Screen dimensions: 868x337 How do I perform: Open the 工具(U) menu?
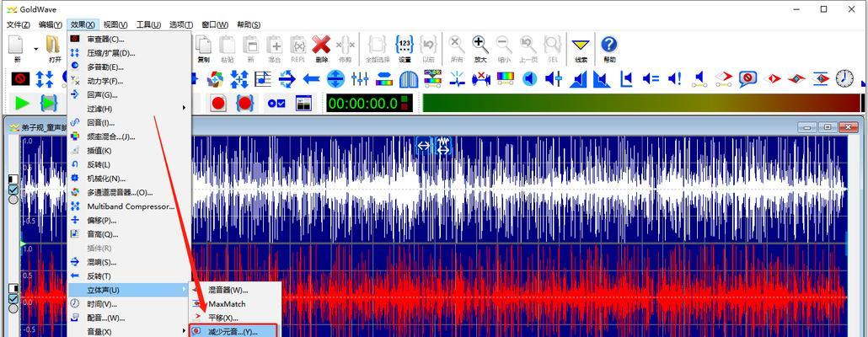(148, 25)
